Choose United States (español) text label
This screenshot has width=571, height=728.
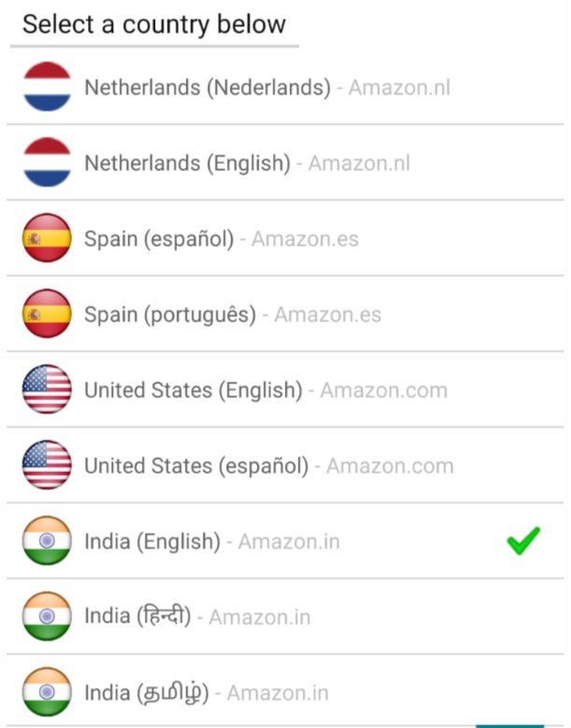pyautogui.click(x=196, y=466)
